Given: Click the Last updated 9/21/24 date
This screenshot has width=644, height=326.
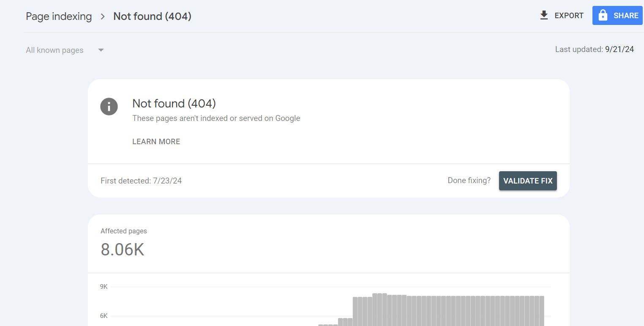Looking at the screenshot, I should (x=619, y=49).
